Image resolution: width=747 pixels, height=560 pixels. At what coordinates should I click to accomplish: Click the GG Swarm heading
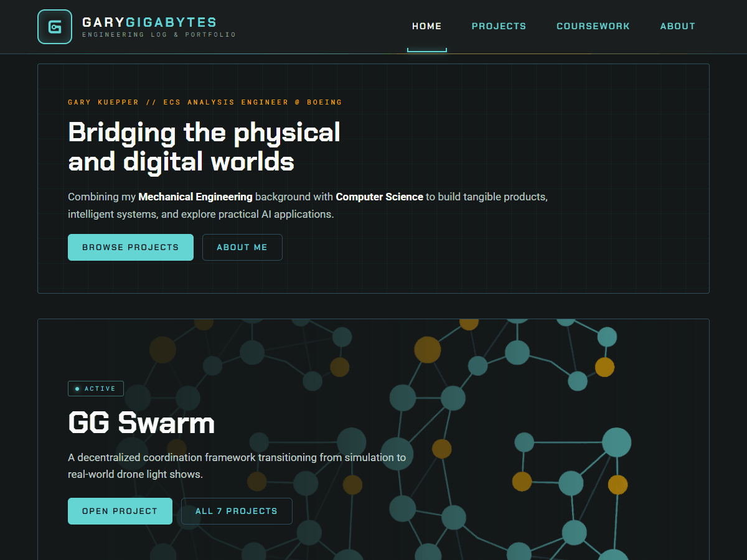[141, 423]
